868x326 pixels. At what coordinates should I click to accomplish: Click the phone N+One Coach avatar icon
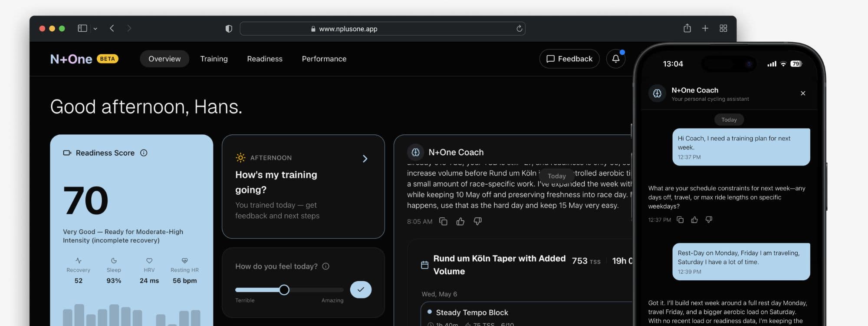point(657,93)
